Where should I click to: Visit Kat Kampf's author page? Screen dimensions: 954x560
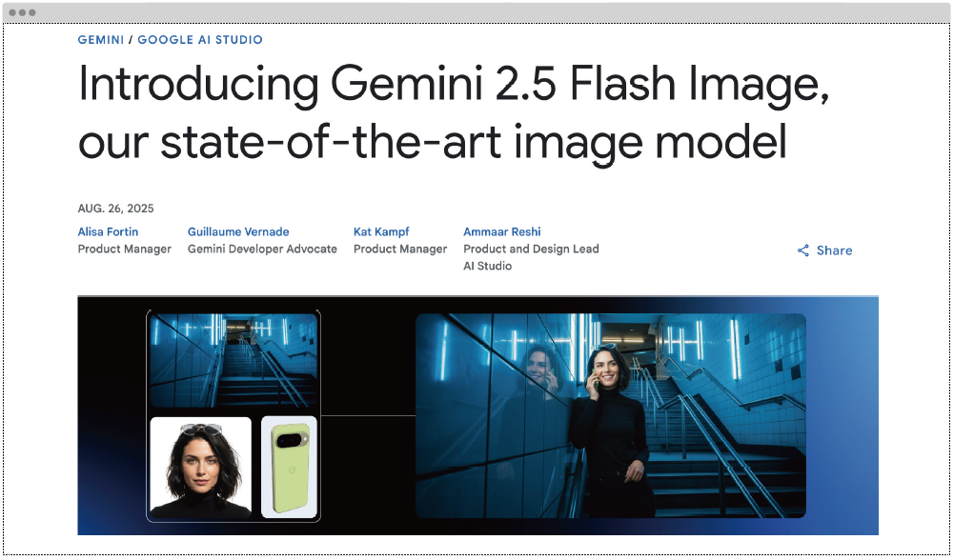click(x=381, y=231)
